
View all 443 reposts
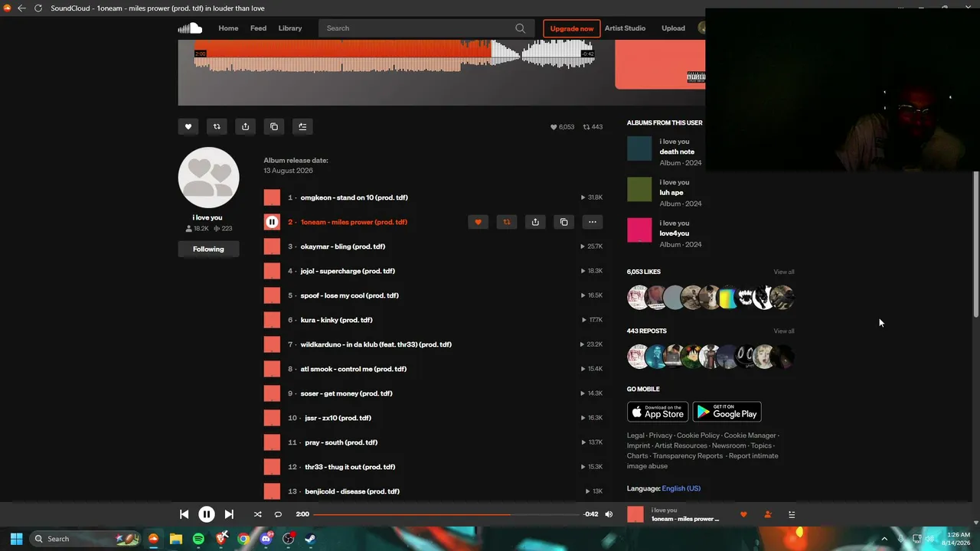(784, 331)
